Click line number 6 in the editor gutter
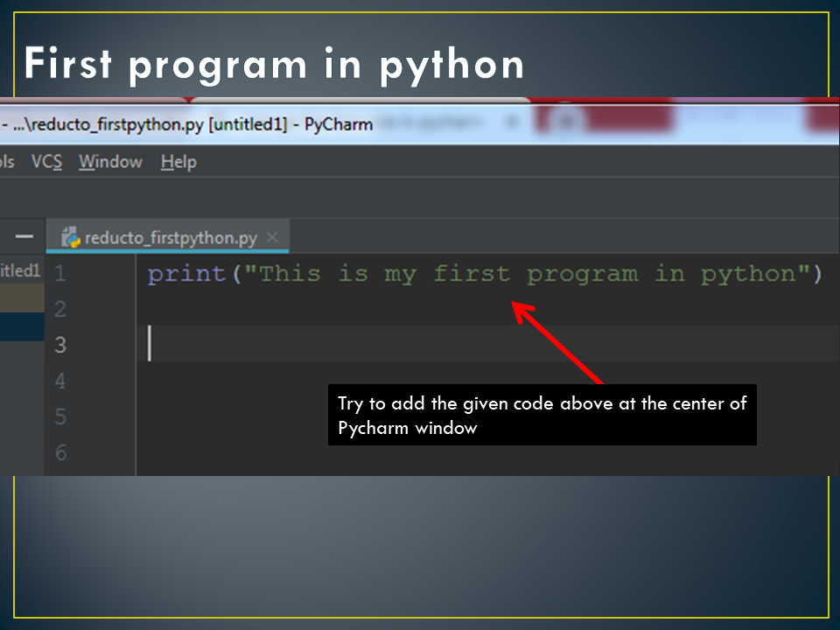 [x=60, y=453]
